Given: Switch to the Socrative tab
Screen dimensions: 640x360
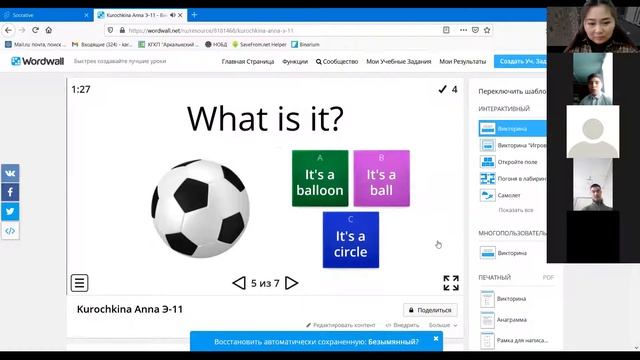Looking at the screenshot, I should pos(46,15).
